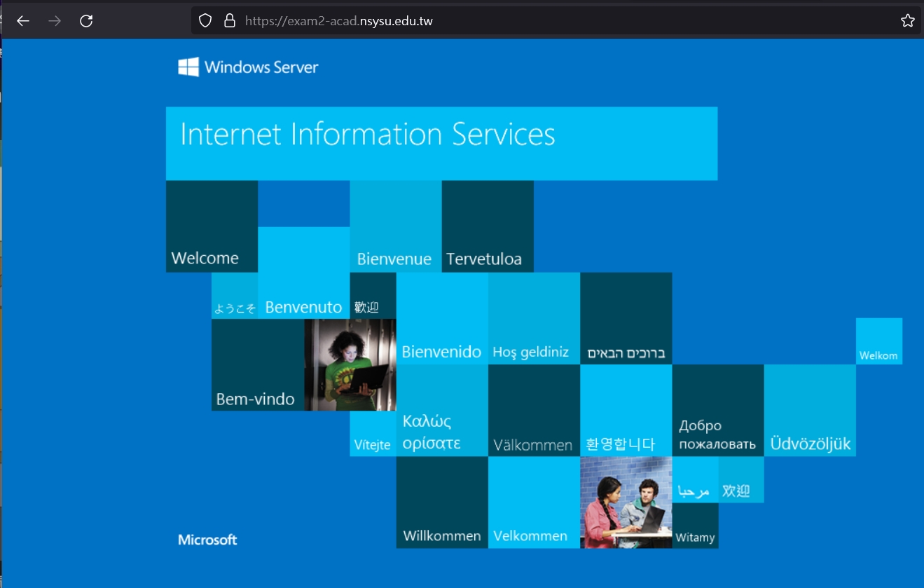Click the Witamy tile

[x=695, y=526]
